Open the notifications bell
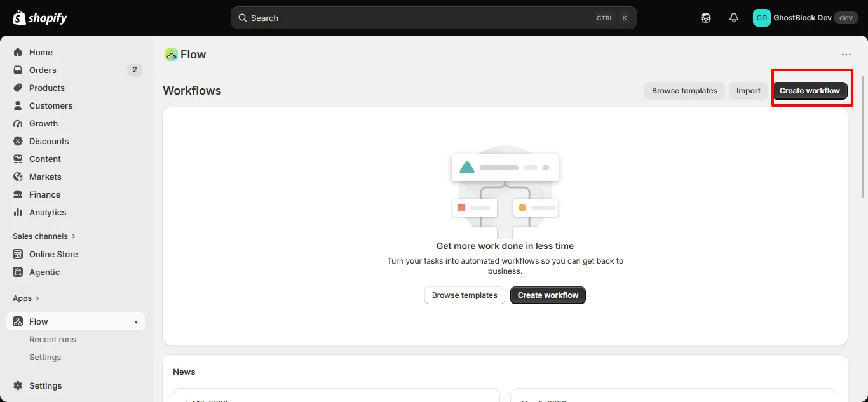 (x=734, y=18)
